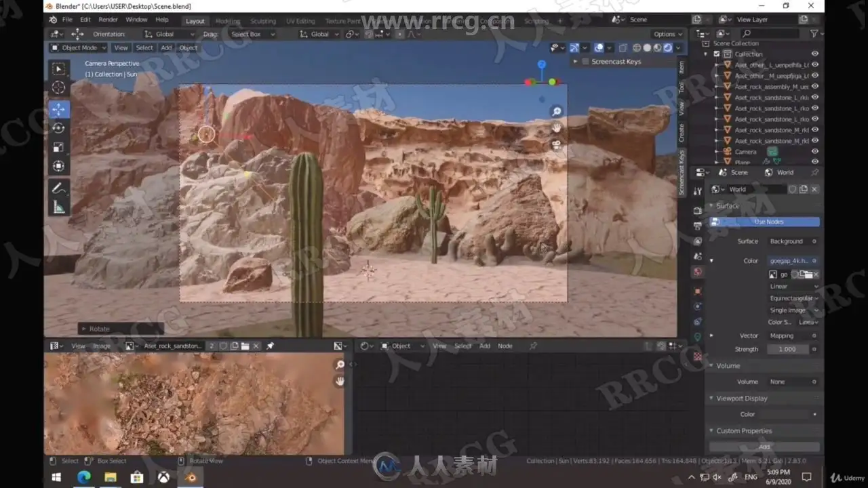Screen dimensions: 868x488
Task: Click the Blender logo menu icon
Action: point(53,20)
